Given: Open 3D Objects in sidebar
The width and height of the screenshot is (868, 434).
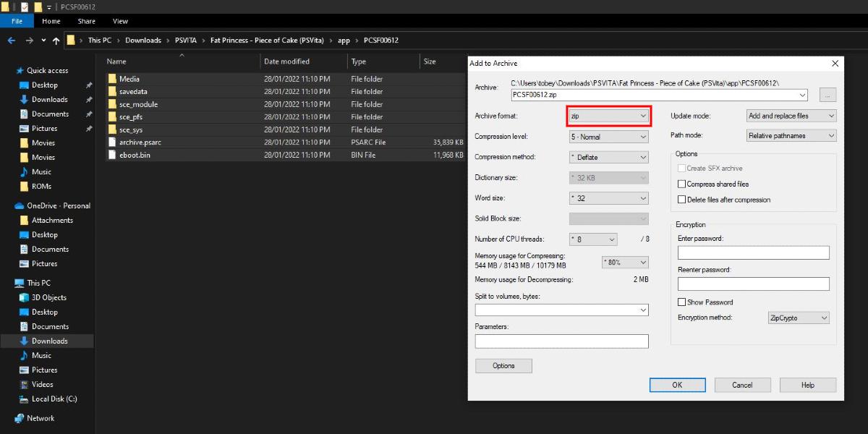Looking at the screenshot, I should pyautogui.click(x=24, y=297).
